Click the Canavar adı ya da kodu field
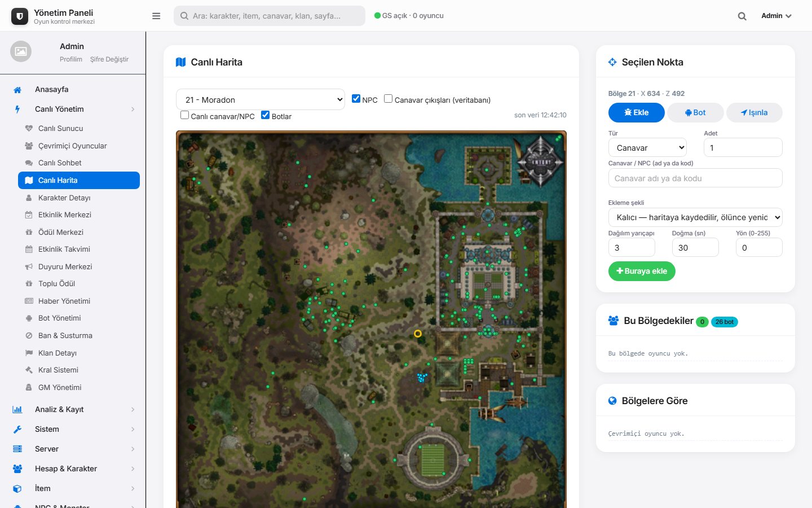Viewport: 812px width, 508px height. click(x=695, y=178)
